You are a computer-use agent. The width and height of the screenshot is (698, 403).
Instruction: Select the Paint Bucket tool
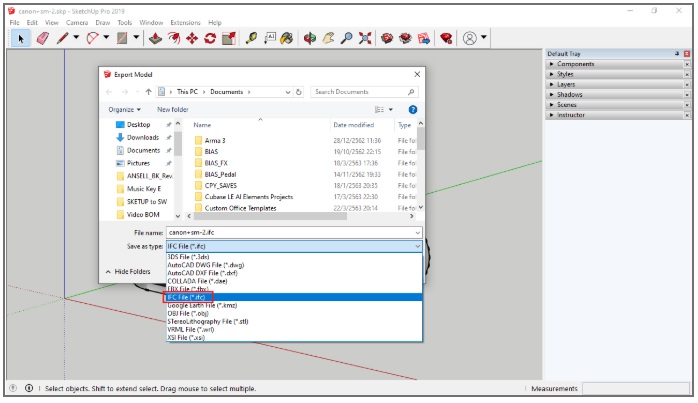(287, 39)
